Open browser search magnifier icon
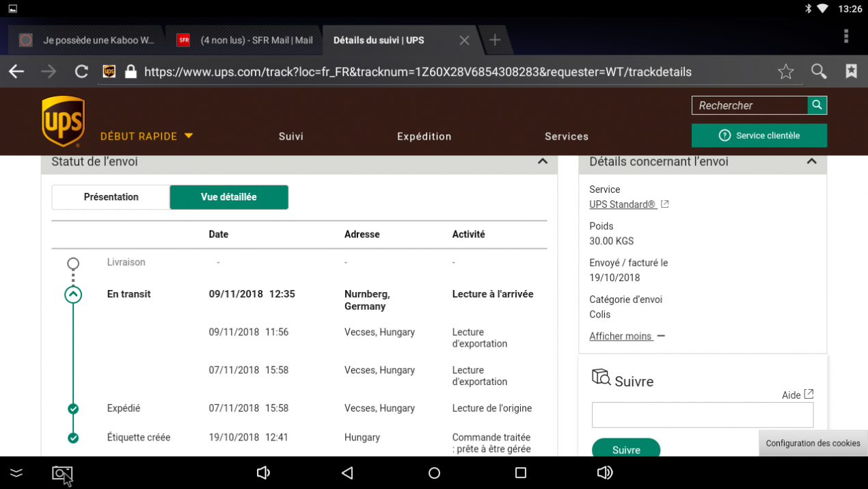This screenshot has width=868, height=489. (819, 71)
